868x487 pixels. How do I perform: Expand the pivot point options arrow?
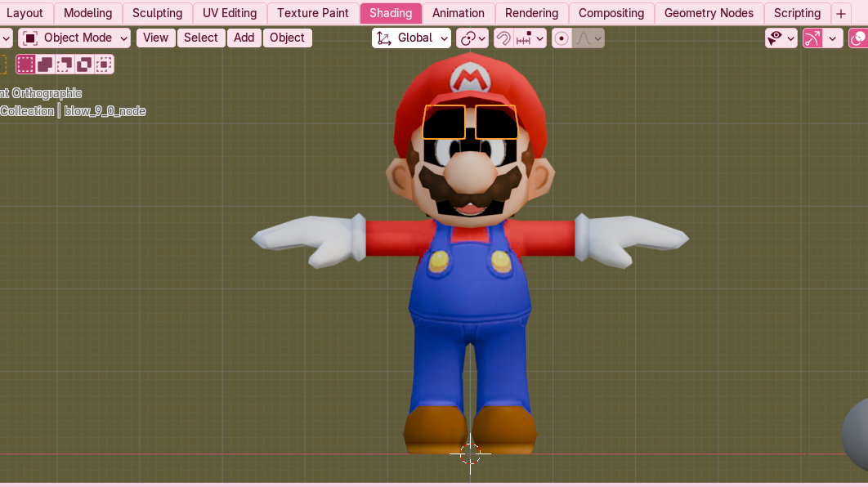point(482,38)
